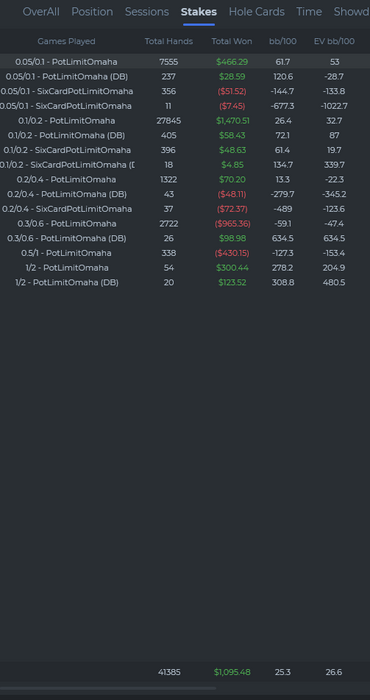Select 0.05/0.1 - PotLimitOmaha (DB) row
Image resolution: width=370 pixels, height=700 pixels.
click(x=185, y=77)
